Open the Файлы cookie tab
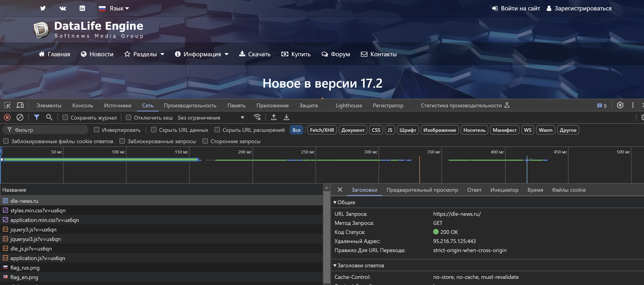 coord(569,190)
